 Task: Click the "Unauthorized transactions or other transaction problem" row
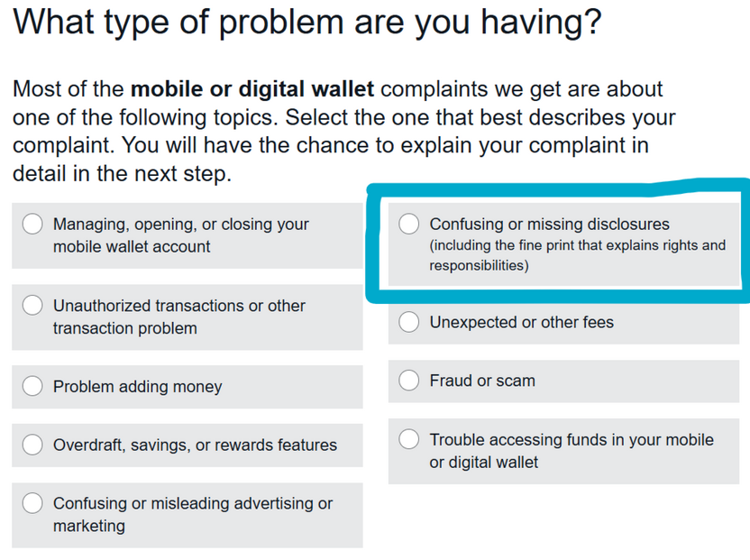[180, 317]
